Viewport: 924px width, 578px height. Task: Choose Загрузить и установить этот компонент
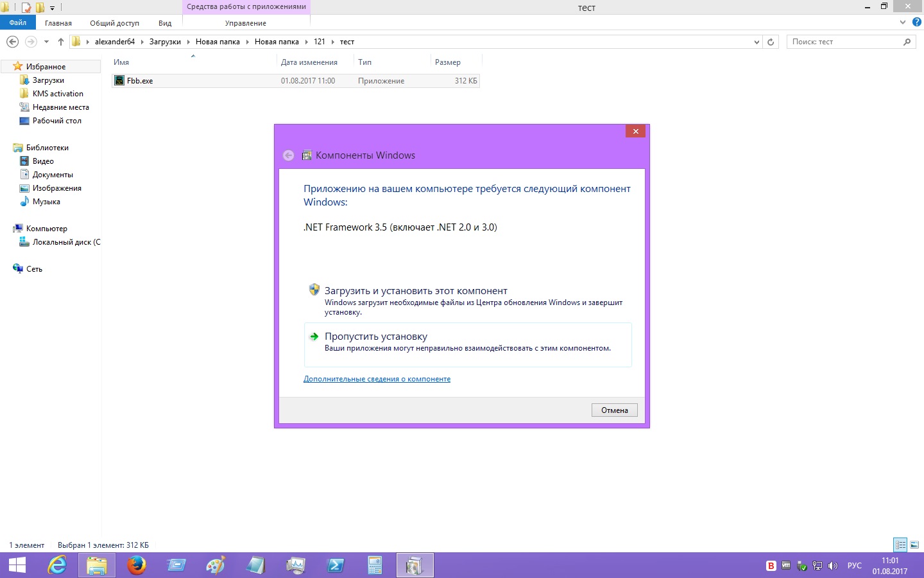click(415, 291)
